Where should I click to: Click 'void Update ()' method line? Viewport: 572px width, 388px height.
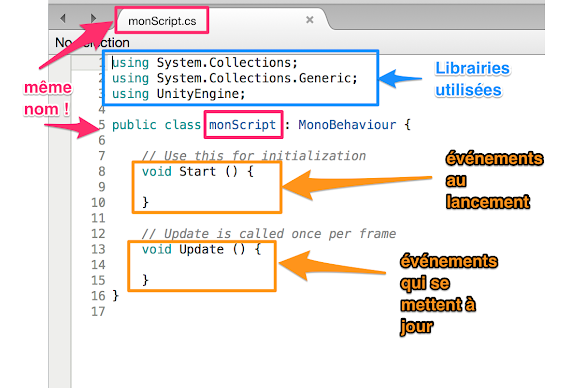pos(201,249)
